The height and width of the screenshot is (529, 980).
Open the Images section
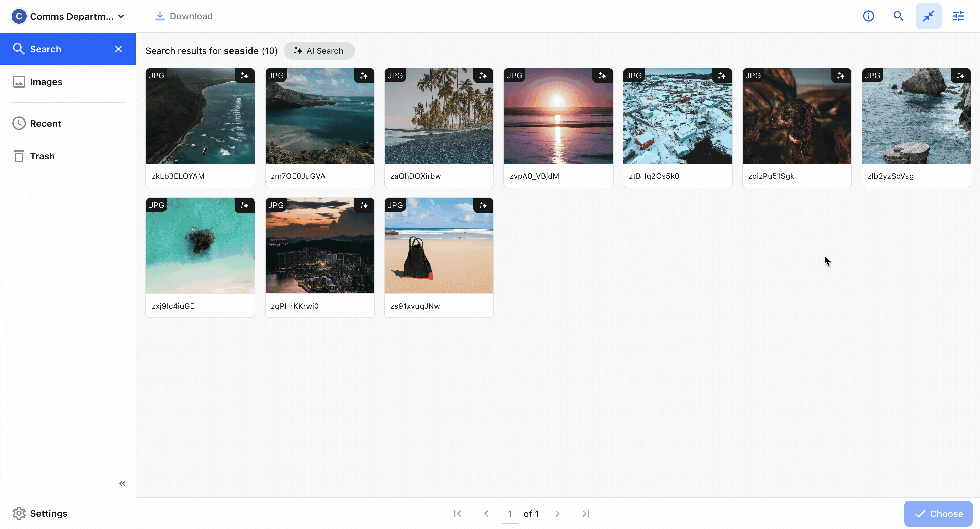46,82
